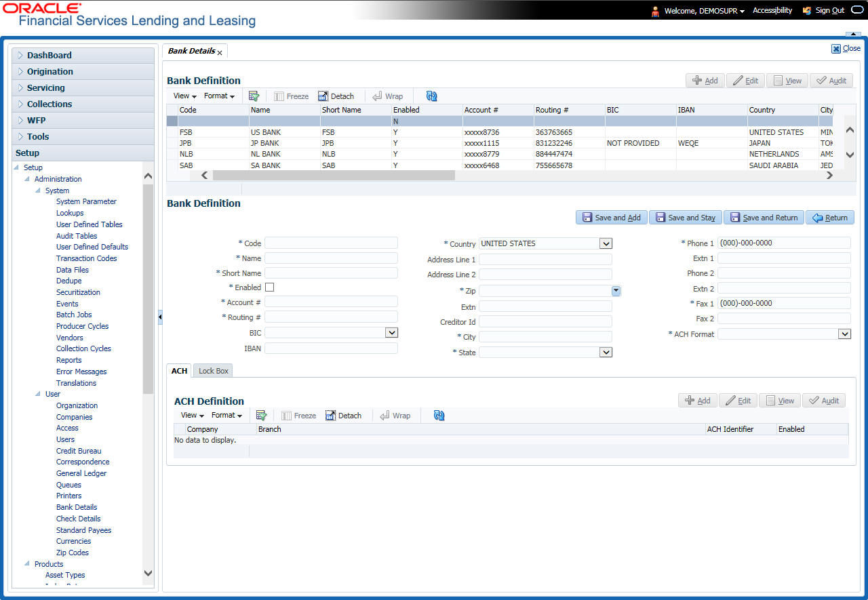
Task: Open the Bank Definition View menu
Action: [185, 96]
